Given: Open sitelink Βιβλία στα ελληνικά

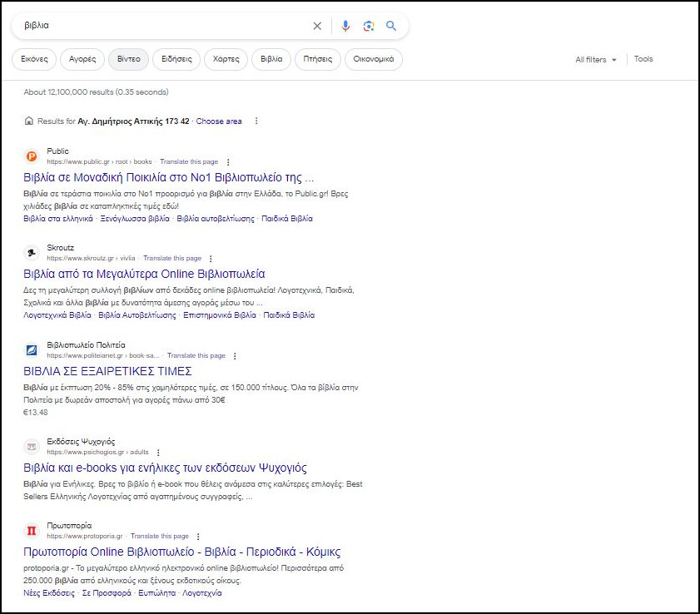Looking at the screenshot, I should point(58,219).
